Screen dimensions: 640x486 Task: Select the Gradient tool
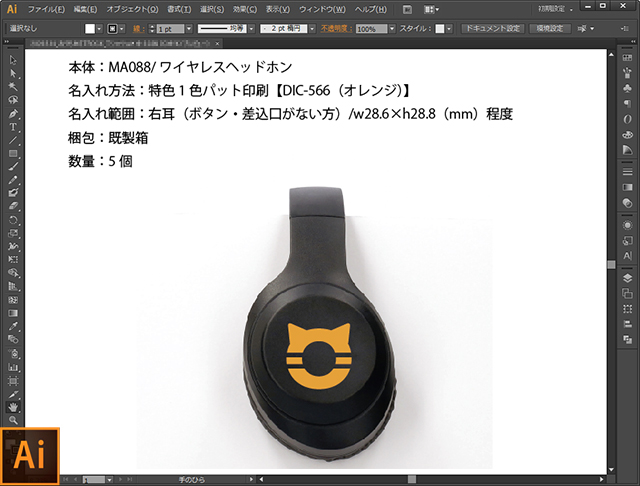13,313
